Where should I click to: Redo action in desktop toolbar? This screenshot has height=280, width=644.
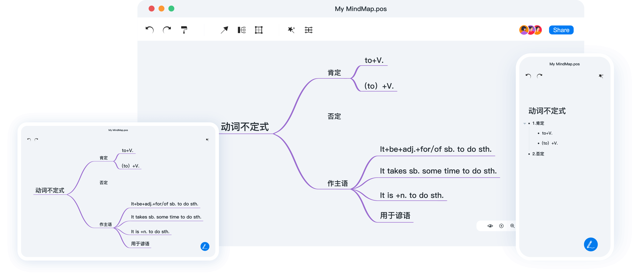tap(167, 30)
